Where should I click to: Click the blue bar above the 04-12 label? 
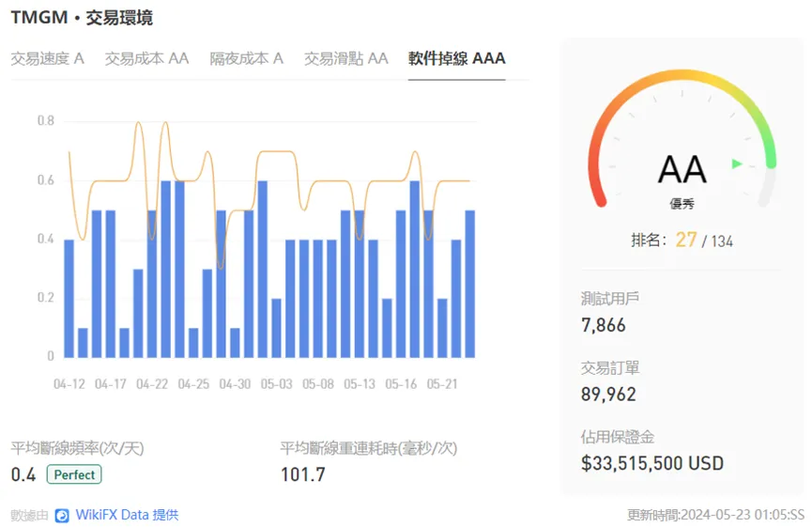pyautogui.click(x=69, y=299)
